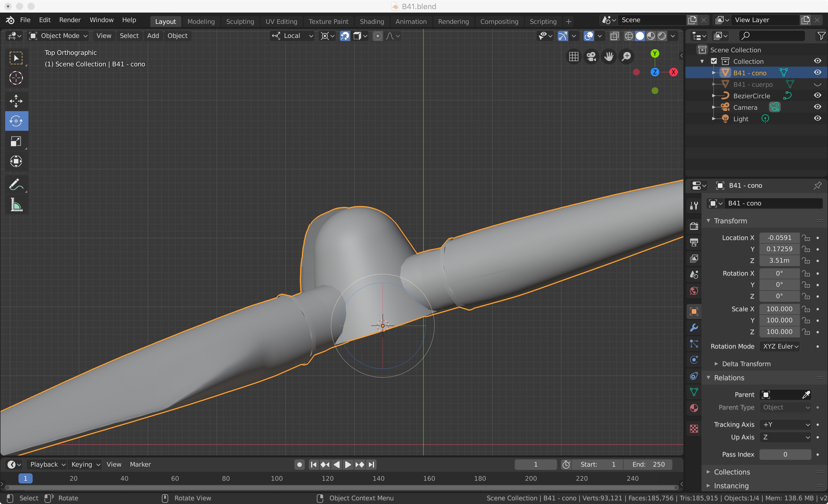This screenshot has width=828, height=504.
Task: Select the Select Box tool
Action: tap(16, 58)
